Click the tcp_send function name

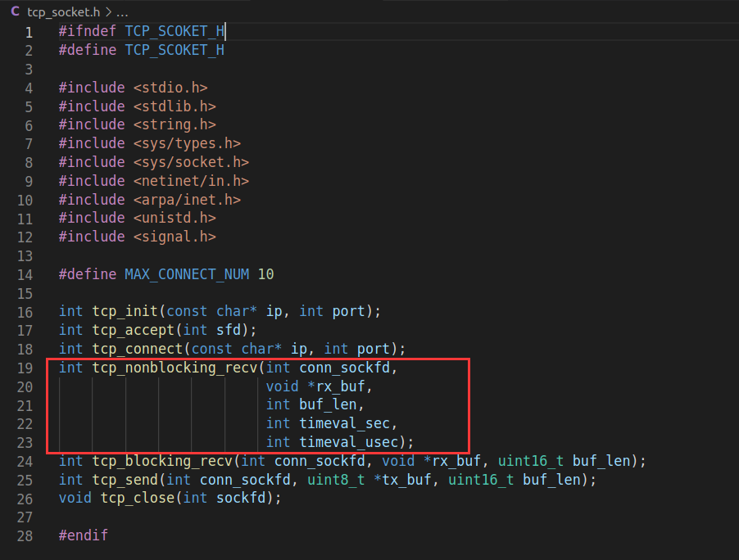(x=125, y=480)
